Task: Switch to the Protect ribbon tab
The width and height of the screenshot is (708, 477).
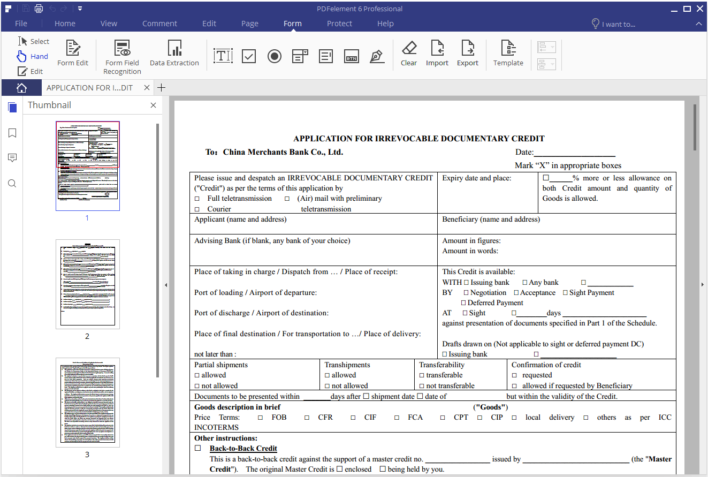Action: [339, 23]
